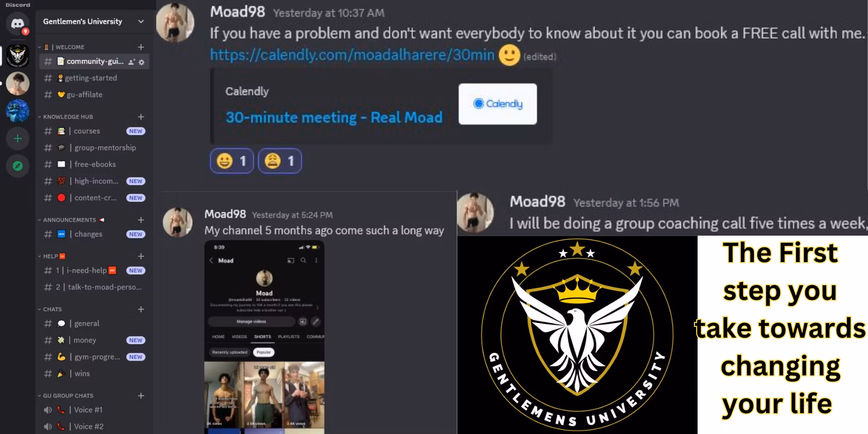Toggle the weary face reaction
This screenshot has width=868, height=434.
280,161
